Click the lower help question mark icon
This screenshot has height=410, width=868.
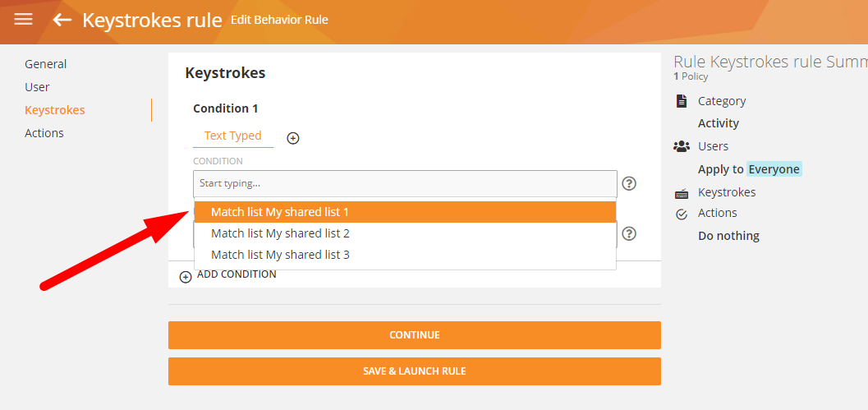click(629, 234)
